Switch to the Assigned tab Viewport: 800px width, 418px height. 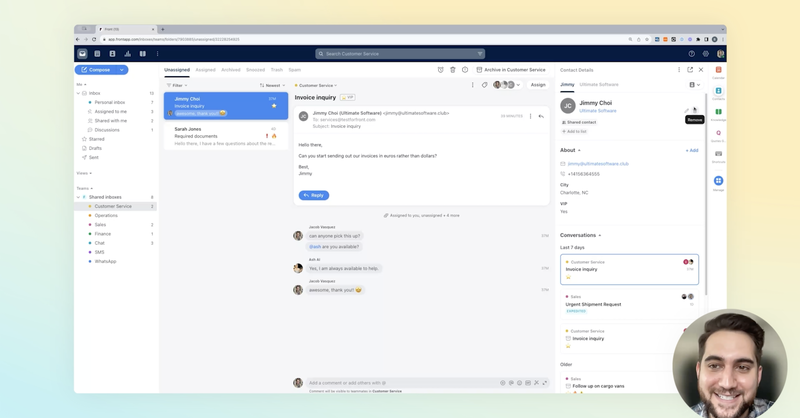206,70
